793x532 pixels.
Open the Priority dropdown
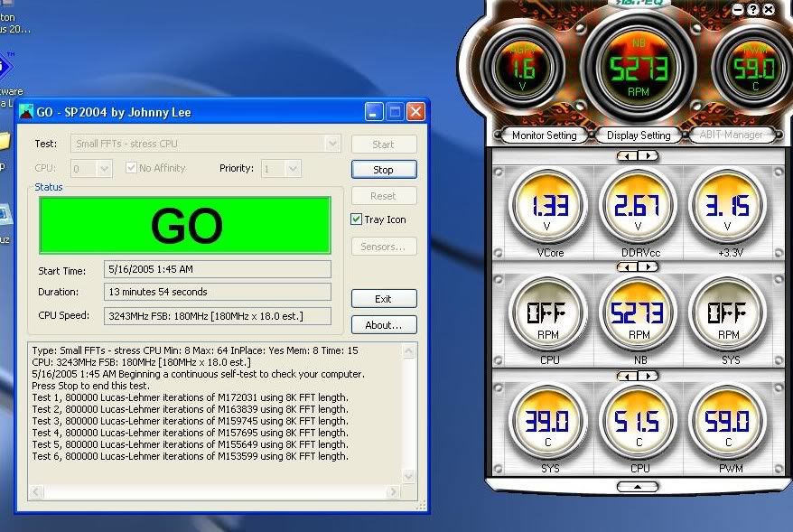tap(294, 168)
